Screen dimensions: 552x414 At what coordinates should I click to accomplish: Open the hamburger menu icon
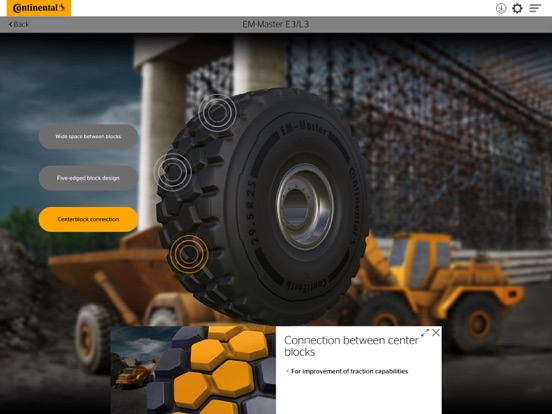pyautogui.click(x=535, y=8)
